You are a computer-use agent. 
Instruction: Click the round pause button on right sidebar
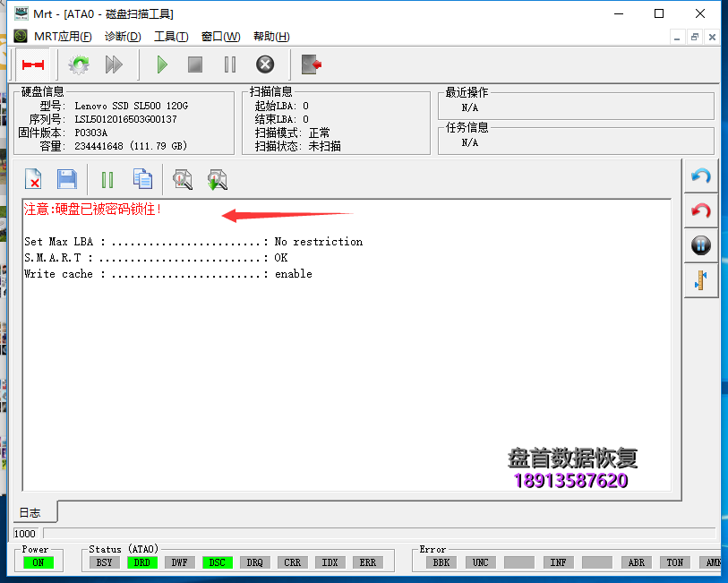coord(701,245)
